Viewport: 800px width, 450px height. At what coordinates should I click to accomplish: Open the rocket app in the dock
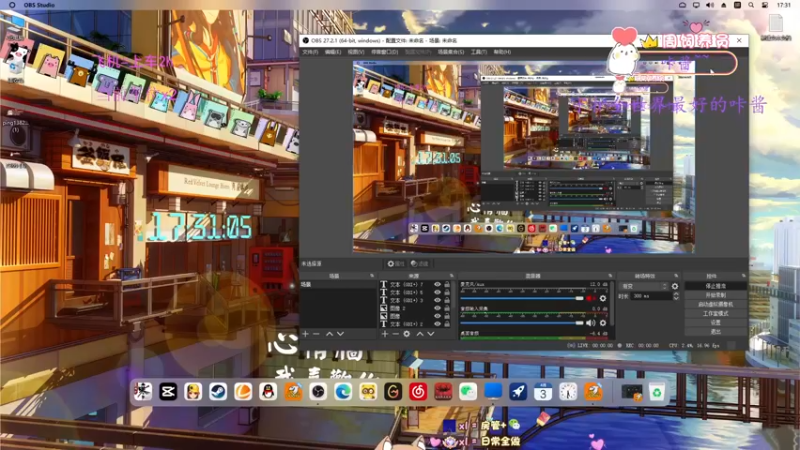[518, 392]
